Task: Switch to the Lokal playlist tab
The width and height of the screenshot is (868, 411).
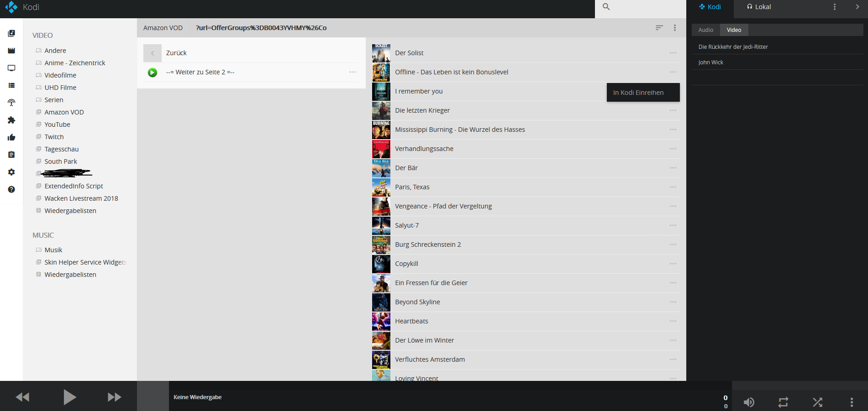Action: coord(759,7)
